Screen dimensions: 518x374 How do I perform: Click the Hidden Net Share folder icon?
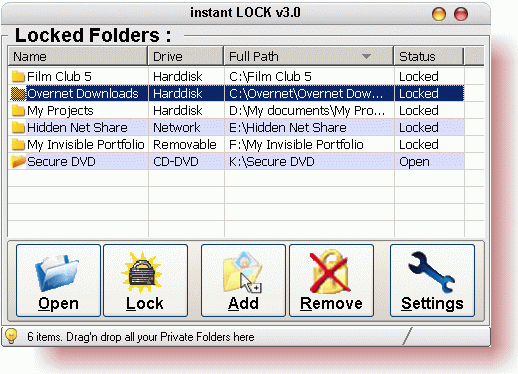click(18, 127)
